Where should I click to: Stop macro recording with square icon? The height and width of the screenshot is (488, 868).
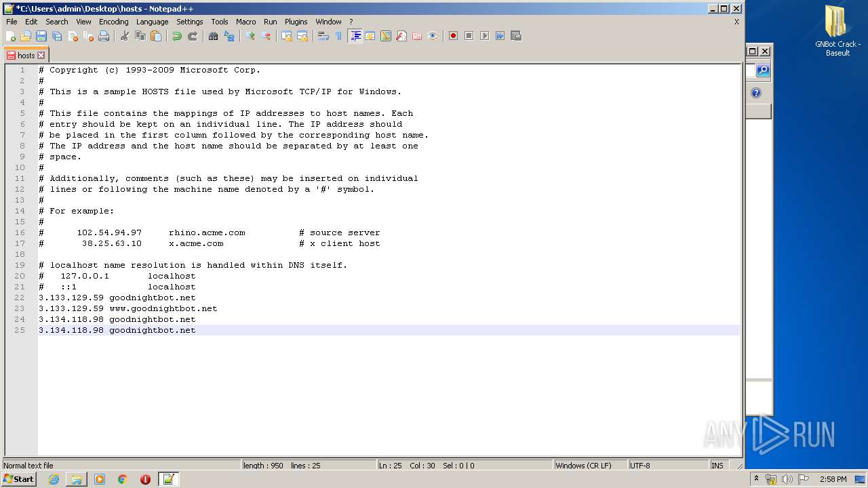pos(469,36)
